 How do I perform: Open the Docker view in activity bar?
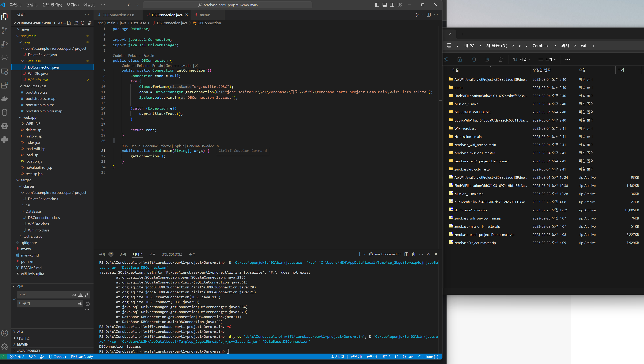(x=5, y=99)
